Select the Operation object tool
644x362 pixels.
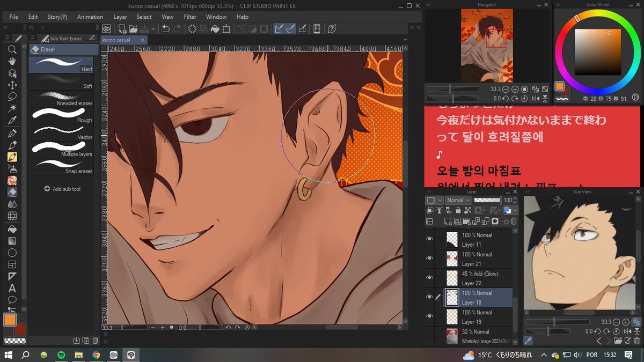click(12, 73)
